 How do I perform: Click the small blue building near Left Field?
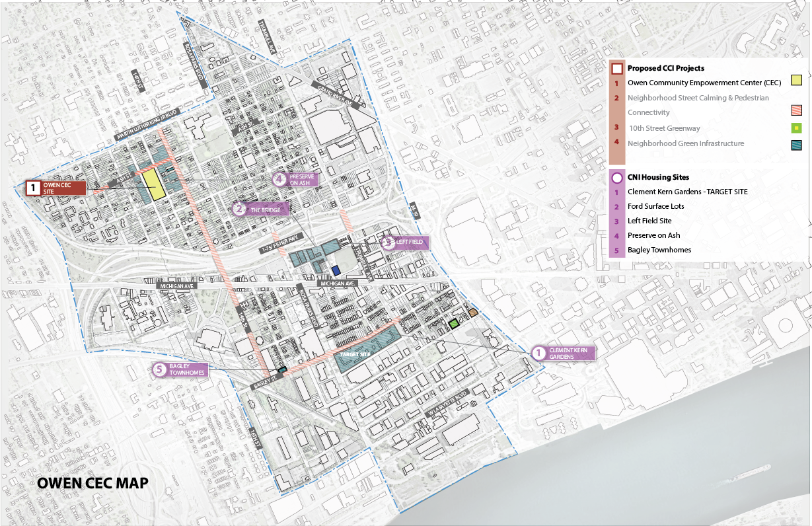336,270
